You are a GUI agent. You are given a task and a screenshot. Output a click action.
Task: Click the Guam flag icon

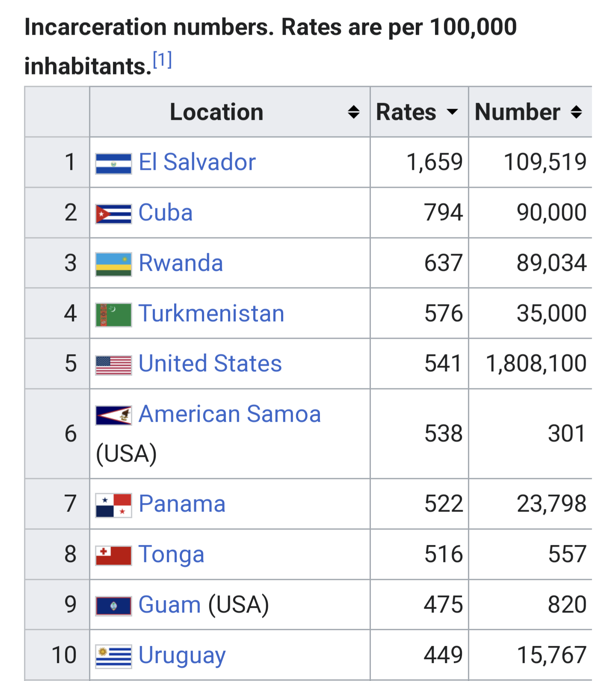[x=113, y=606]
